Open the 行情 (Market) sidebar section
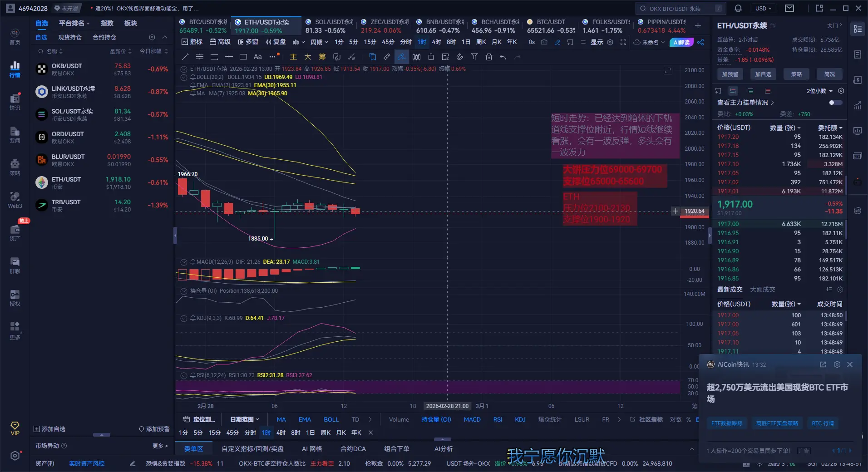The height and width of the screenshot is (472, 868). point(15,69)
